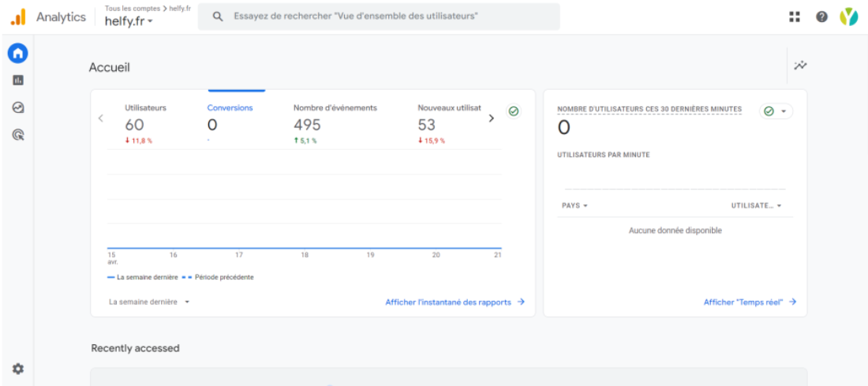Open the Home icon in sidebar
Screen dimensions: 868x386
pyautogui.click(x=17, y=54)
